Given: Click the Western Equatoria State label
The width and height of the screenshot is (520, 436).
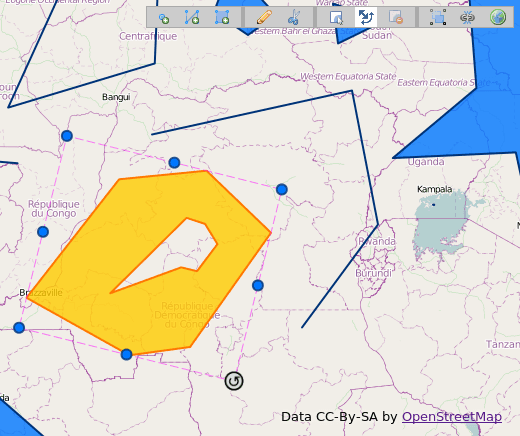Looking at the screenshot, I should click(348, 76).
